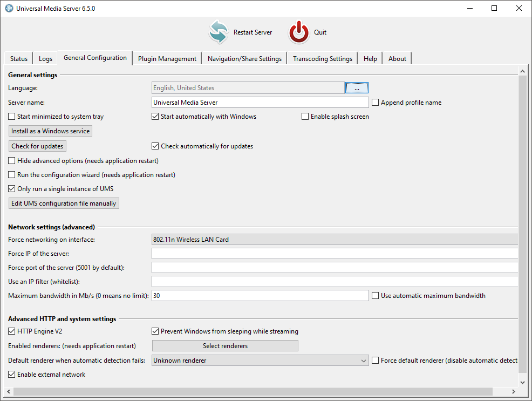Click the Universal Media Server title bar icon
The width and height of the screenshot is (532, 401).
click(9, 8)
